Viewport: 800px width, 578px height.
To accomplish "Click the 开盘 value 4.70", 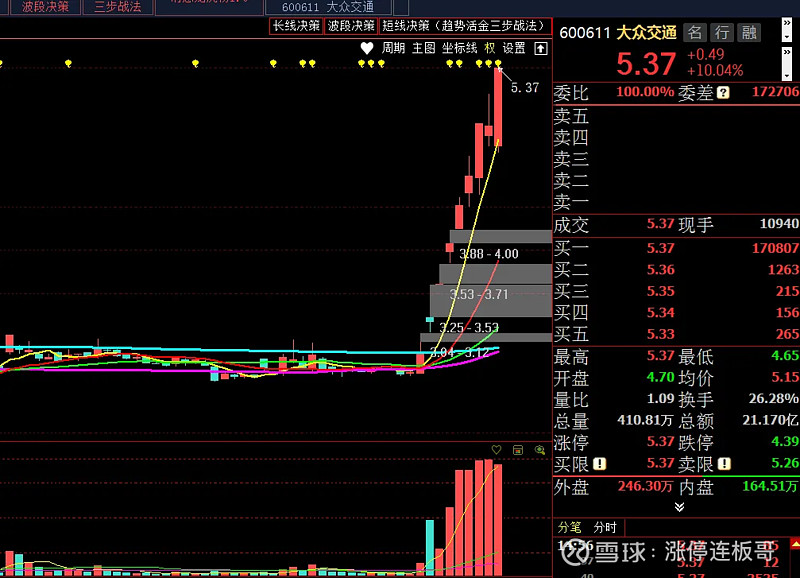I will pyautogui.click(x=661, y=377).
